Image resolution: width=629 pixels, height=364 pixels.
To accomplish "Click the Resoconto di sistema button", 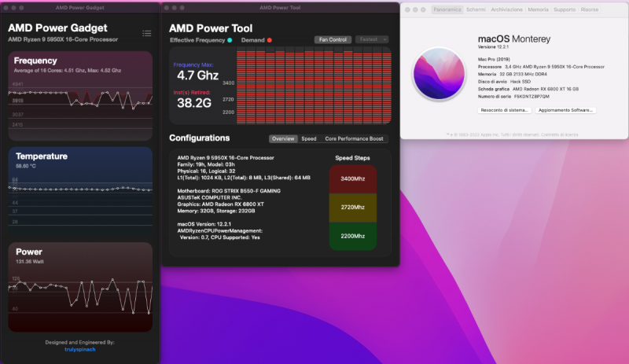I will point(504,110).
